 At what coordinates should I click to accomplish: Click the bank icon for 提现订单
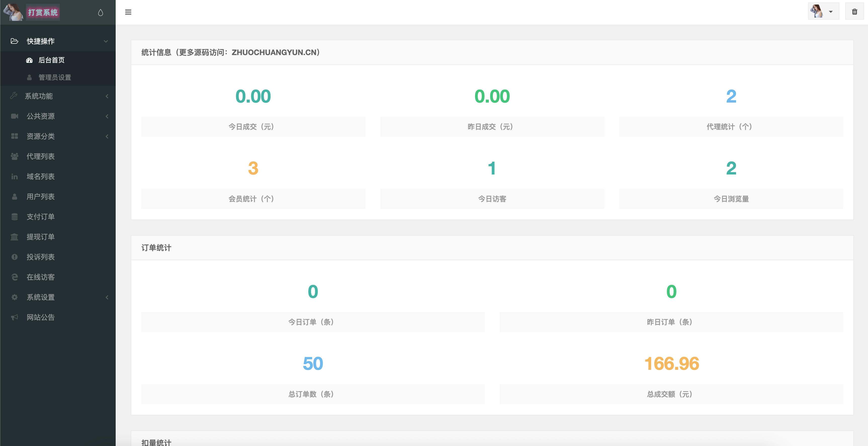point(15,237)
